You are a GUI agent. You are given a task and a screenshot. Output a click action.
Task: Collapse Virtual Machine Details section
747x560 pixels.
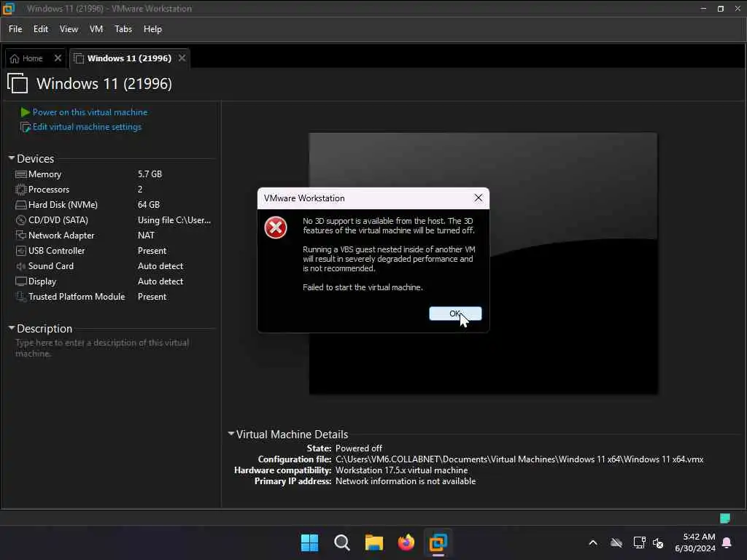point(231,433)
